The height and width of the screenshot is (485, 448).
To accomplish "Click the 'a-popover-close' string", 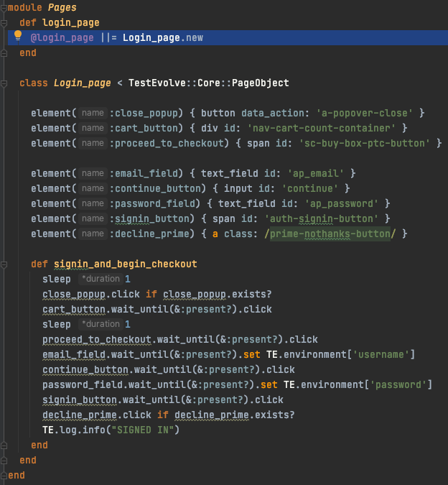I will tap(364, 114).
